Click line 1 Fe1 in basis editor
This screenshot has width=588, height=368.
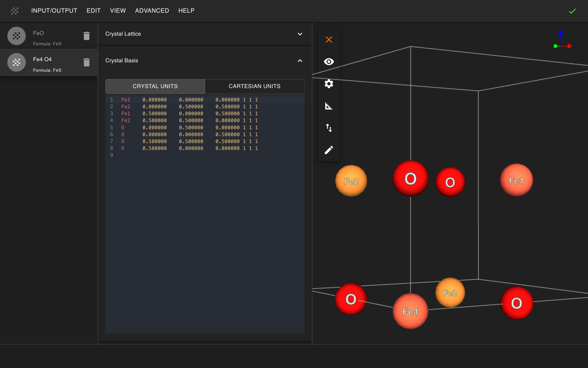[x=126, y=100]
